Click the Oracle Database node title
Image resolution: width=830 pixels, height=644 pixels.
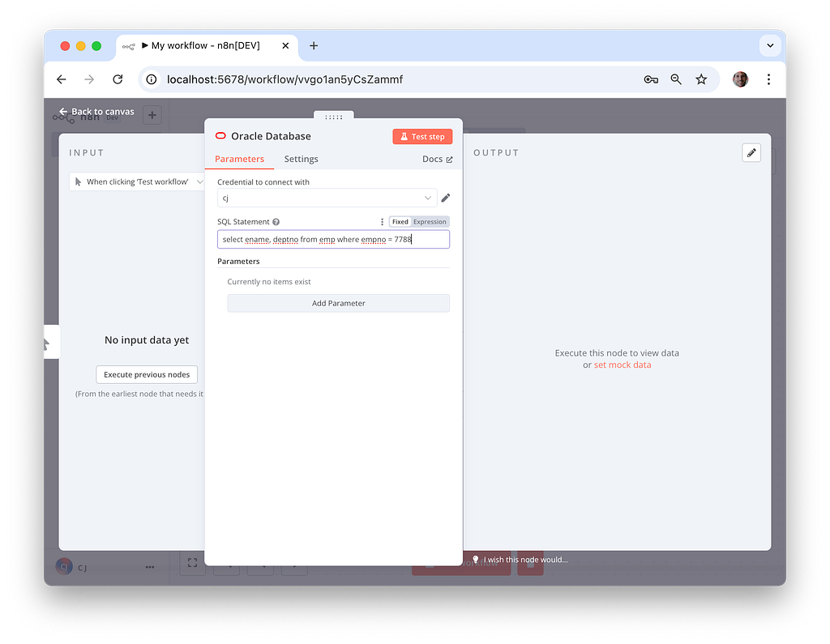coord(271,136)
